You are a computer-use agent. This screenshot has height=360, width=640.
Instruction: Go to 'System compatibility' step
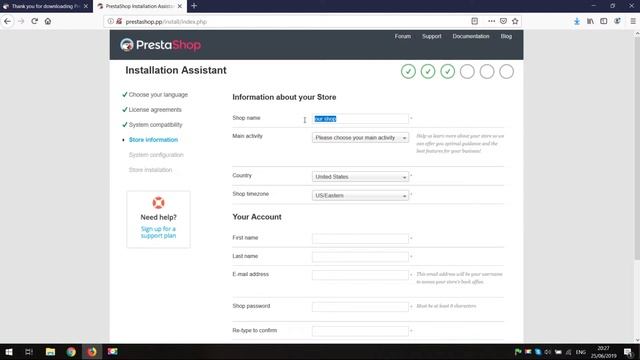point(156,125)
